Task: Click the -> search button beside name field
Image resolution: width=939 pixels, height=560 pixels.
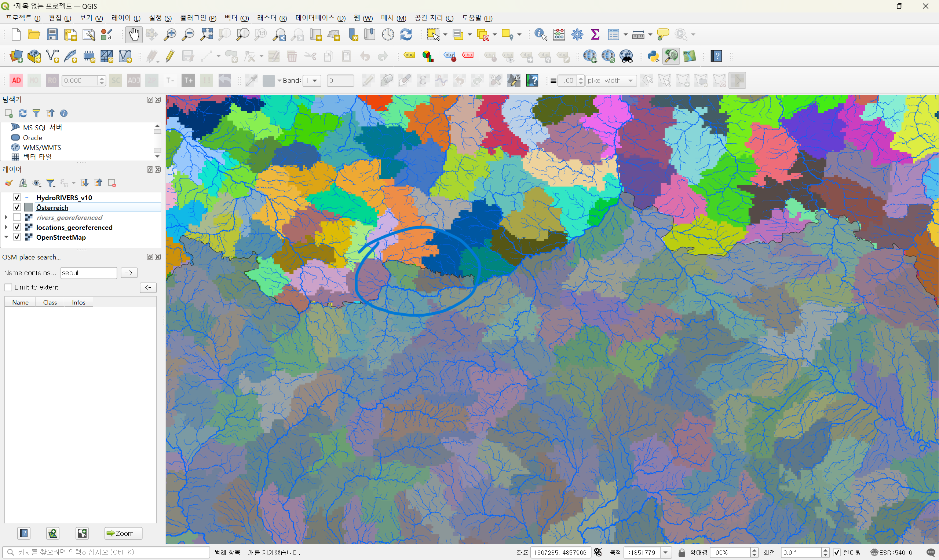Action: pos(129,273)
